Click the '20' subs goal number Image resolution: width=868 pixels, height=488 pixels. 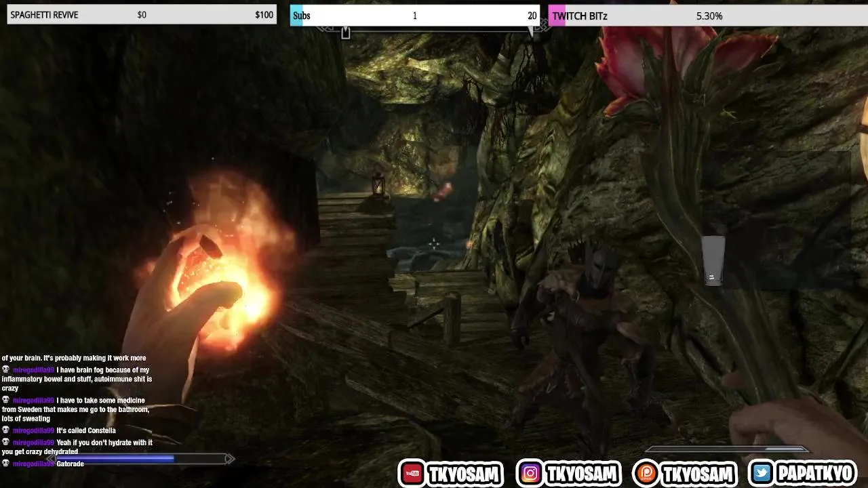tap(532, 16)
